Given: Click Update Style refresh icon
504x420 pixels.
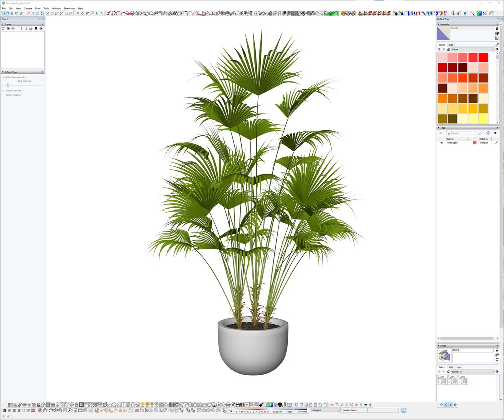Looking at the screenshot, I should (x=497, y=359).
